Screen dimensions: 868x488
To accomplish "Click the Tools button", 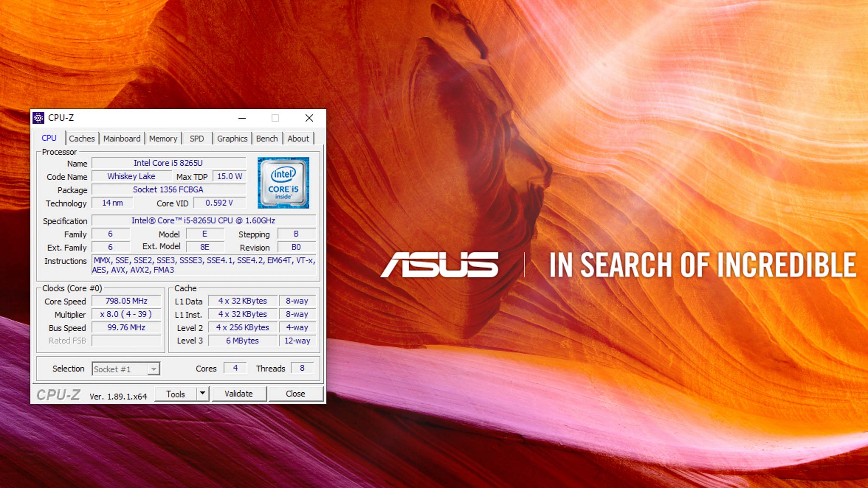I will [175, 394].
